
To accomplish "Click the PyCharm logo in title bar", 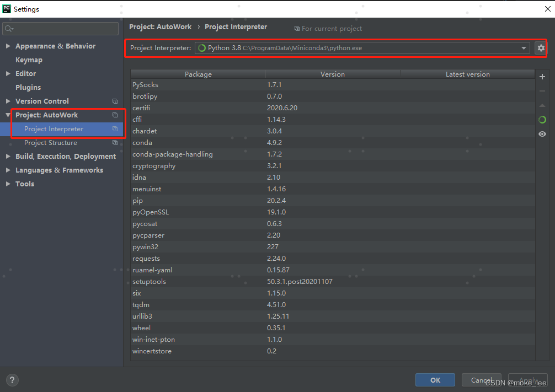I will pos(7,9).
